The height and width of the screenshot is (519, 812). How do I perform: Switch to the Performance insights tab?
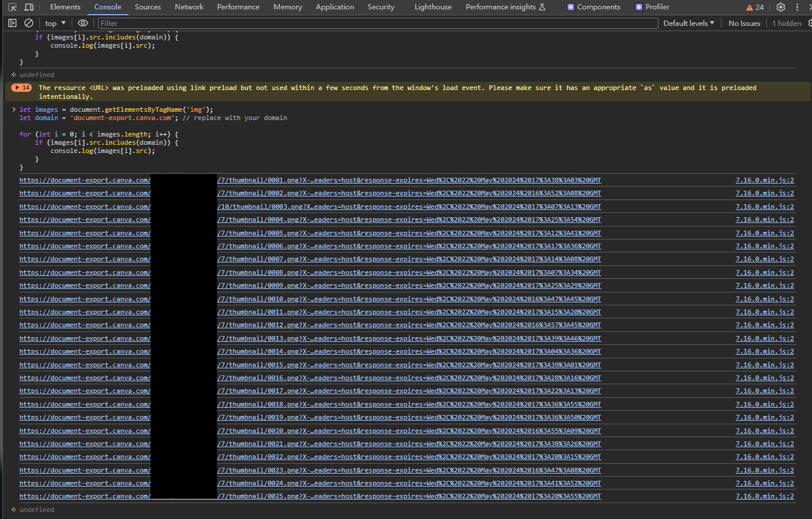pyautogui.click(x=505, y=7)
